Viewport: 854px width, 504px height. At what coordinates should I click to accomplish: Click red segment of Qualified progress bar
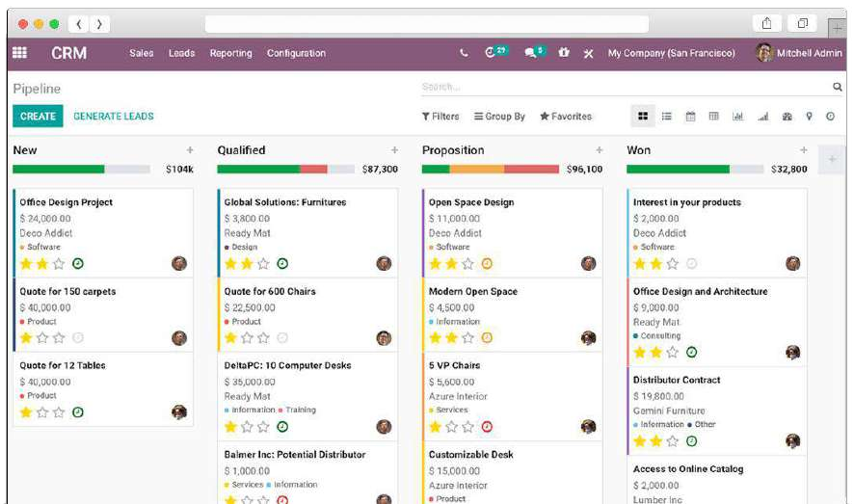click(313, 170)
